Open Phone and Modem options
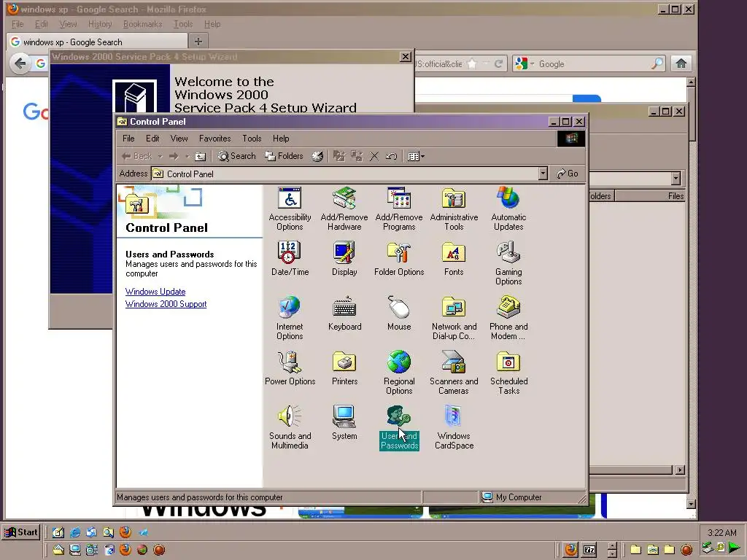The width and height of the screenshot is (747, 560). pyautogui.click(x=508, y=318)
